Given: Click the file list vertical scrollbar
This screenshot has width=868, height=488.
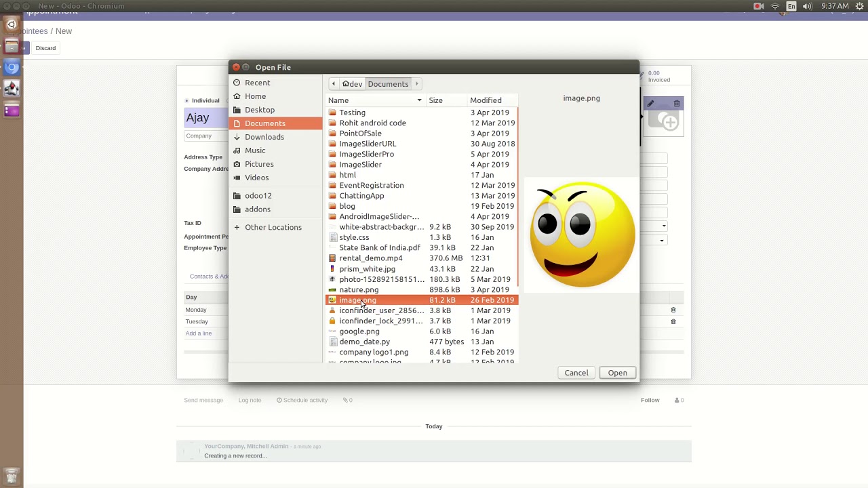Looking at the screenshot, I should [517, 197].
